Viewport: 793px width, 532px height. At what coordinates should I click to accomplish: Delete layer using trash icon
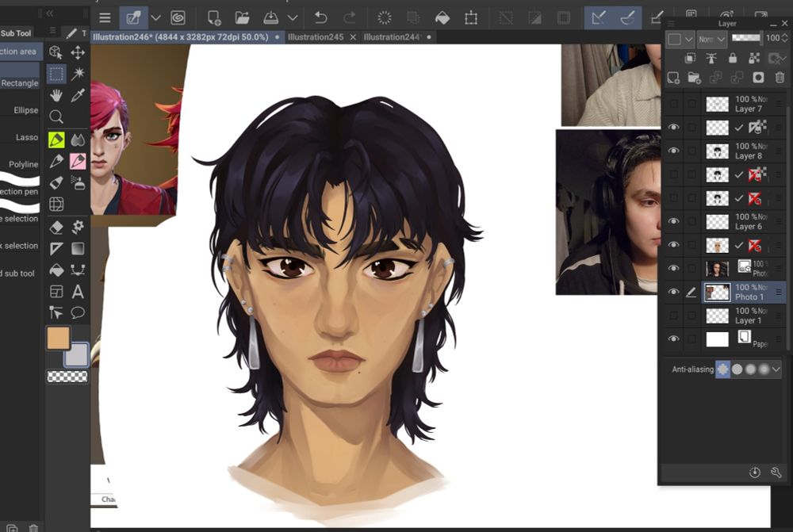click(x=780, y=78)
